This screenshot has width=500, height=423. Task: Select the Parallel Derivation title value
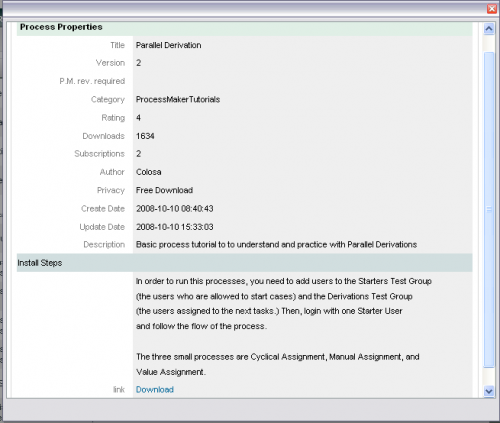coord(168,45)
